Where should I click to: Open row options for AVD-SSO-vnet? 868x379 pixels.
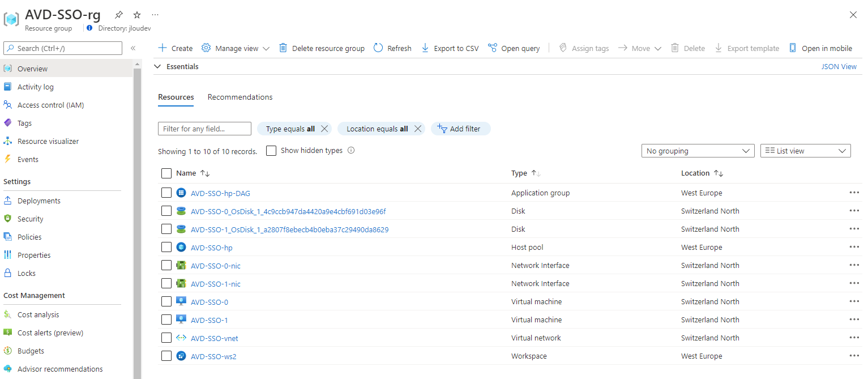[x=854, y=338]
